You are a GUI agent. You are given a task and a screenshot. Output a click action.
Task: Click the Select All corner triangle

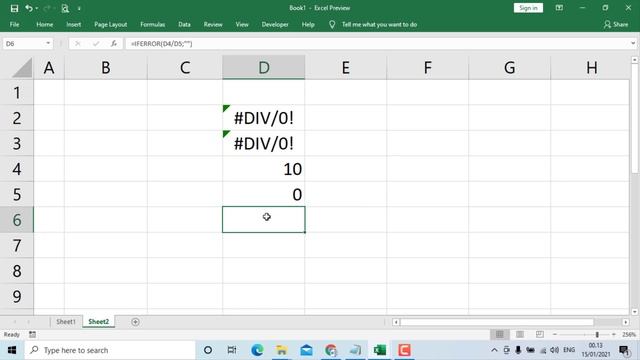22,67
